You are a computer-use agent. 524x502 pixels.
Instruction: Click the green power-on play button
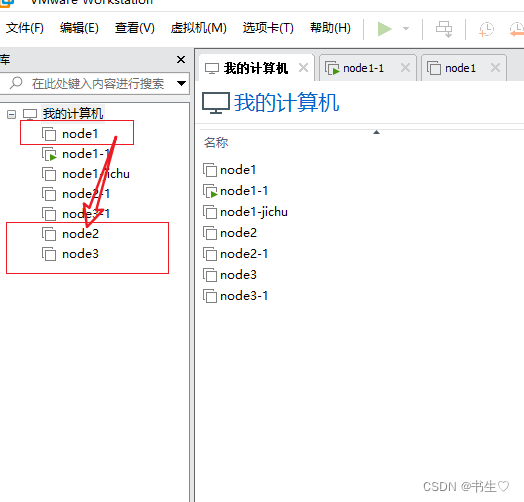click(384, 29)
